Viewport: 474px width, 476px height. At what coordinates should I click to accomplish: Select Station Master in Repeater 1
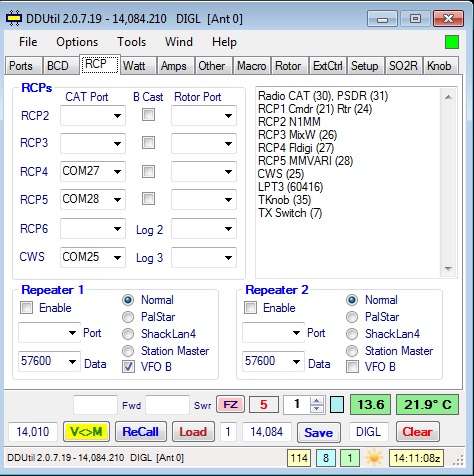tap(128, 351)
